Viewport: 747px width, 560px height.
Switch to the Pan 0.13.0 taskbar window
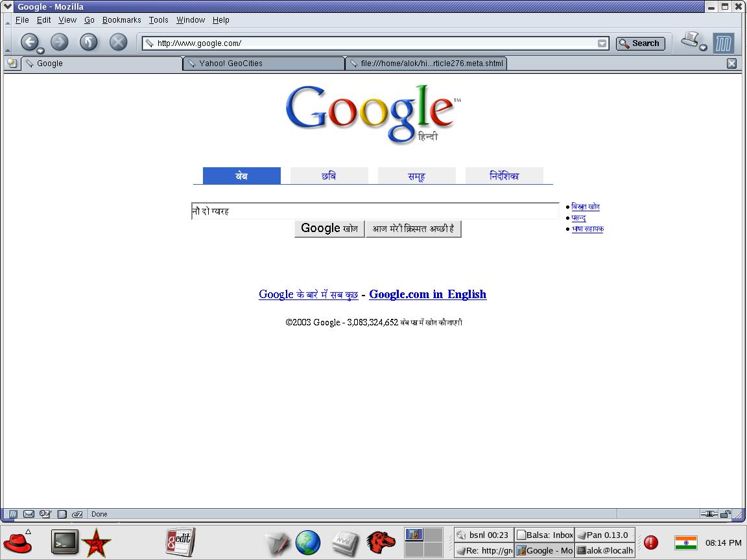tap(605, 535)
